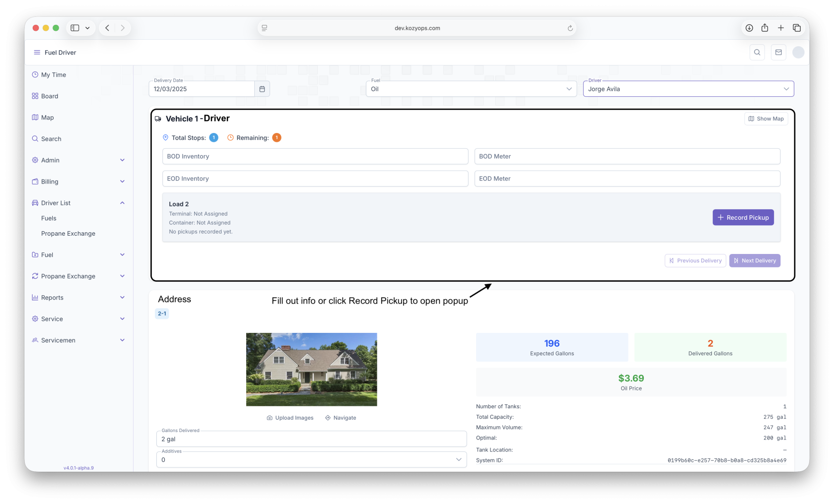Collapse the Driver List sidebar section

(122, 203)
